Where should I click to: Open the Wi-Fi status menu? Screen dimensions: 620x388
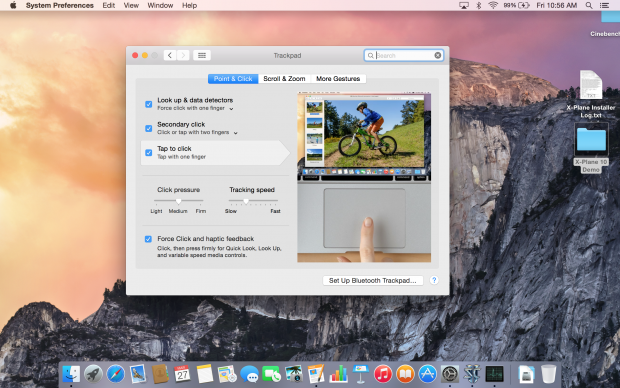click(493, 5)
